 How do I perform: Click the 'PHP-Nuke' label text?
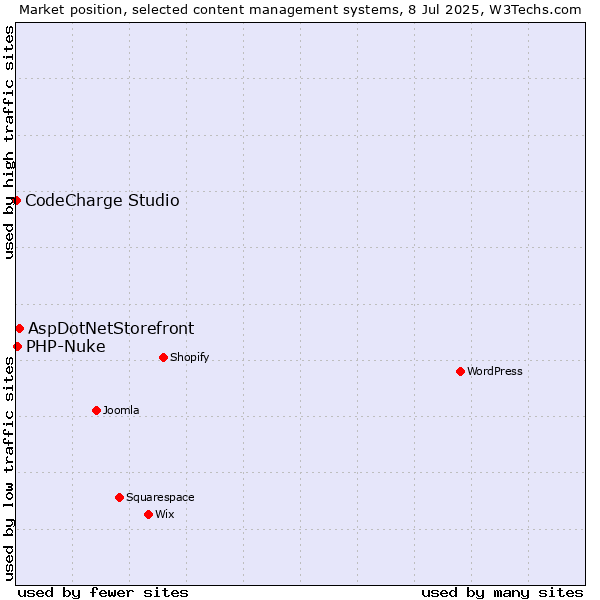pyautogui.click(x=66, y=346)
